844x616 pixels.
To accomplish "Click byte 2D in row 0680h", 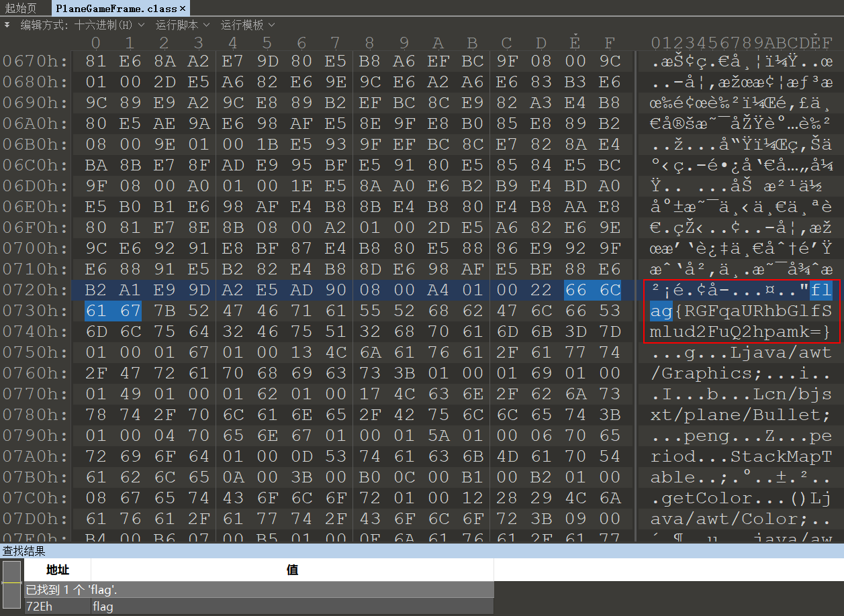I will tap(164, 83).
